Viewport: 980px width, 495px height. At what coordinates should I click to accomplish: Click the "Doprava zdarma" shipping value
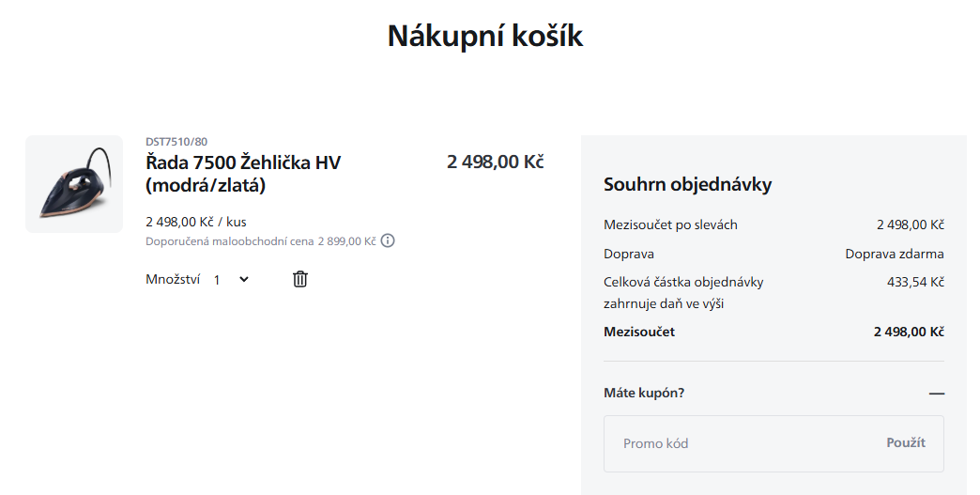click(x=894, y=254)
